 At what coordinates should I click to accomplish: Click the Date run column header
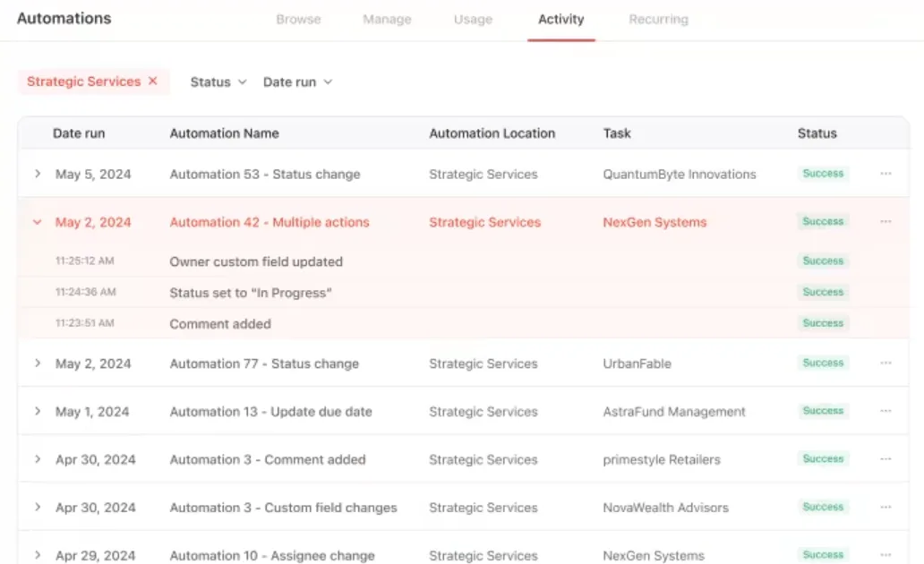79,133
